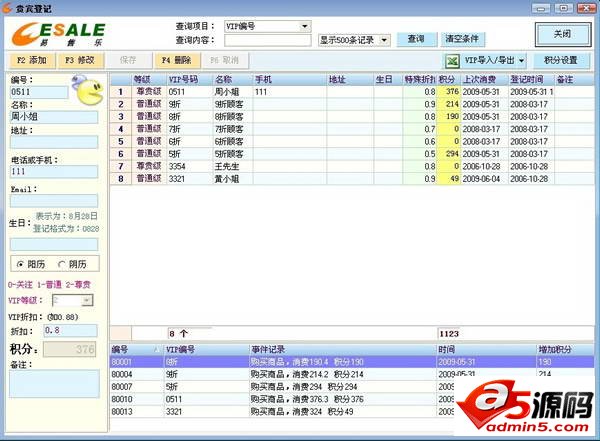
Task: Click the Email input field
Action: 54,201
